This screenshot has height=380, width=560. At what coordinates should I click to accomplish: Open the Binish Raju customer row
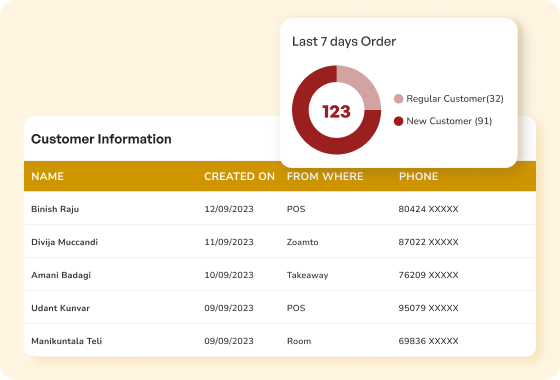[x=280, y=209]
